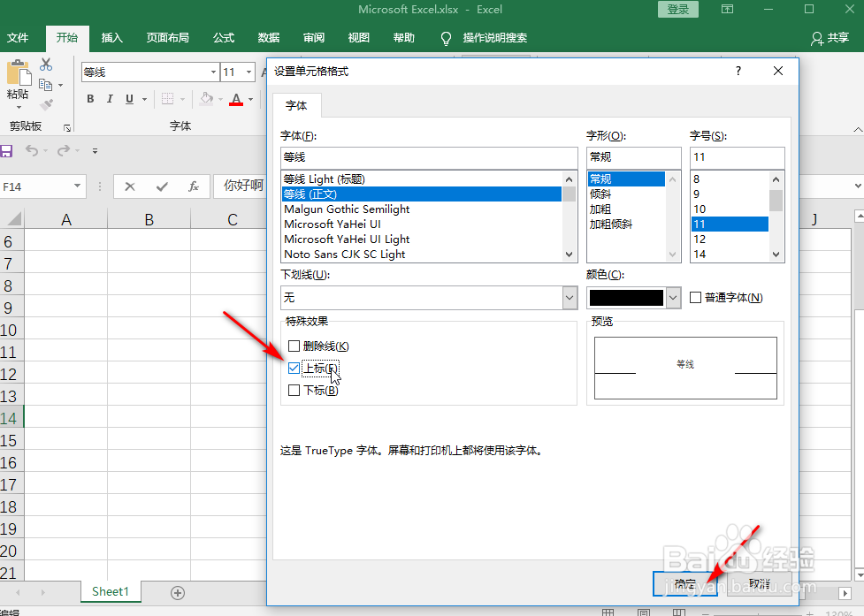Click the Cancel (取消) button
Screen dimensions: 864x616
(760, 584)
